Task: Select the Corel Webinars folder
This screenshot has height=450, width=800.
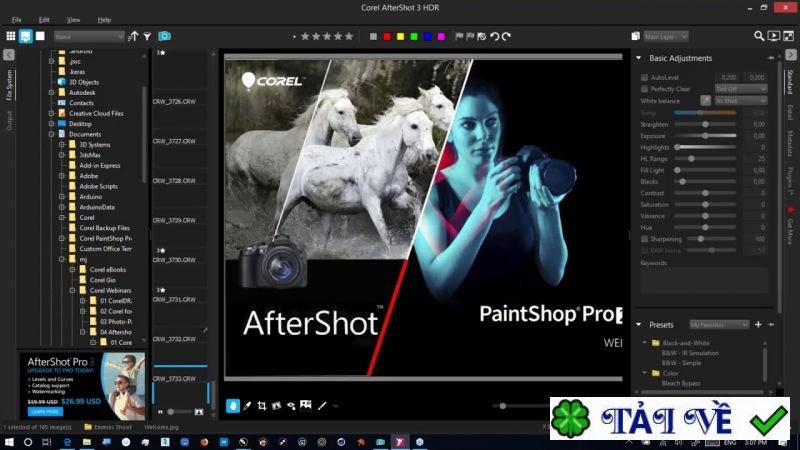Action: [111, 290]
